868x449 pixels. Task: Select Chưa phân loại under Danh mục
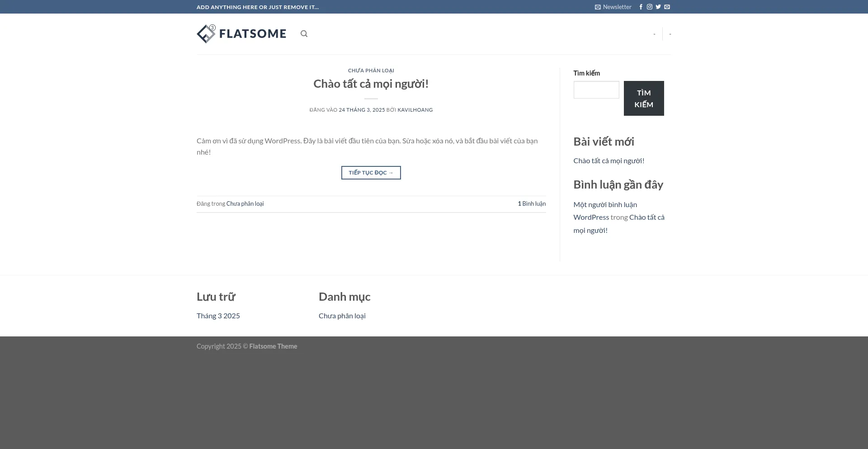pyautogui.click(x=342, y=316)
